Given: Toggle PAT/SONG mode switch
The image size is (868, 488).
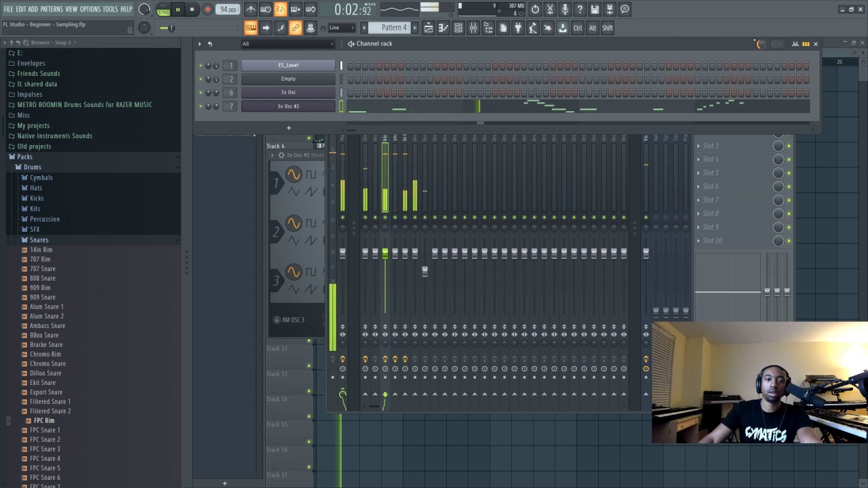Looking at the screenshot, I should pyautogui.click(x=163, y=9).
